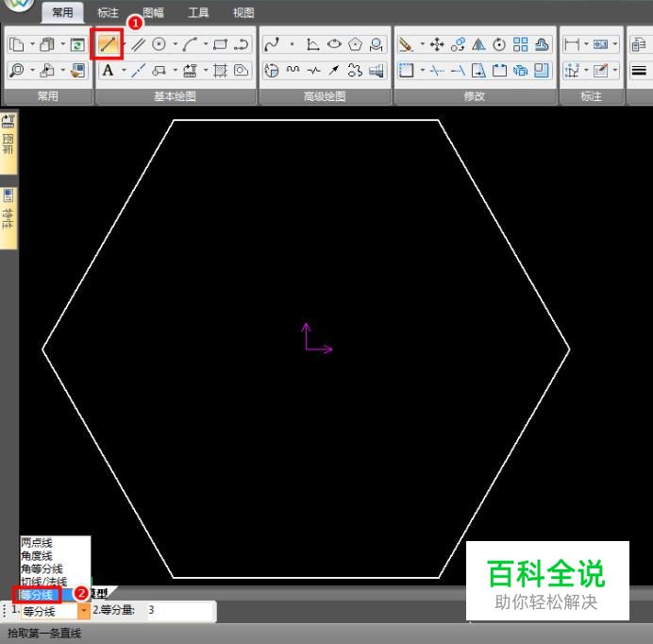The image size is (653, 644).
Task: Select the Rectangle drawing tool
Action: tap(220, 44)
